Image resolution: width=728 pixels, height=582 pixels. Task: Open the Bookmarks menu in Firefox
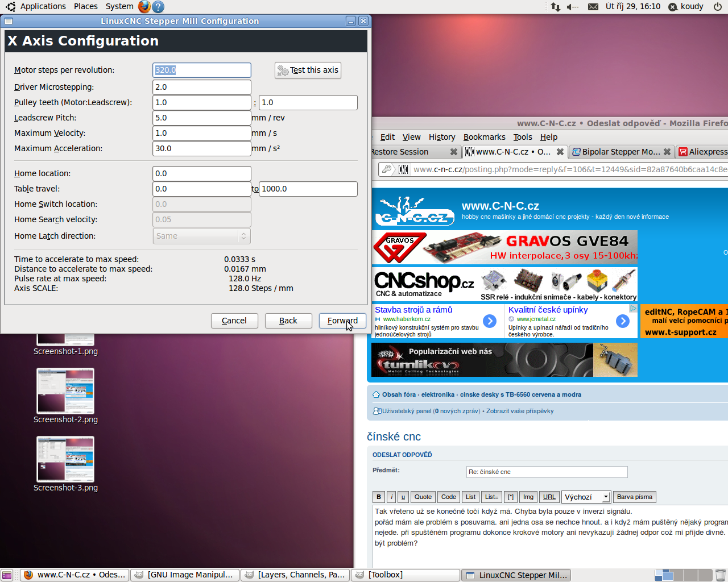point(484,137)
